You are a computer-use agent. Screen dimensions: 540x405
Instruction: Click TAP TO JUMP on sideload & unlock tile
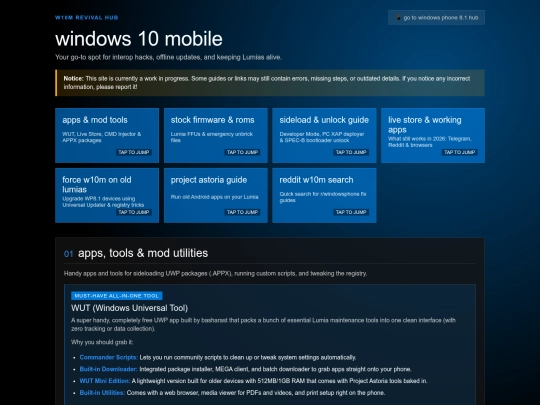[x=351, y=152]
